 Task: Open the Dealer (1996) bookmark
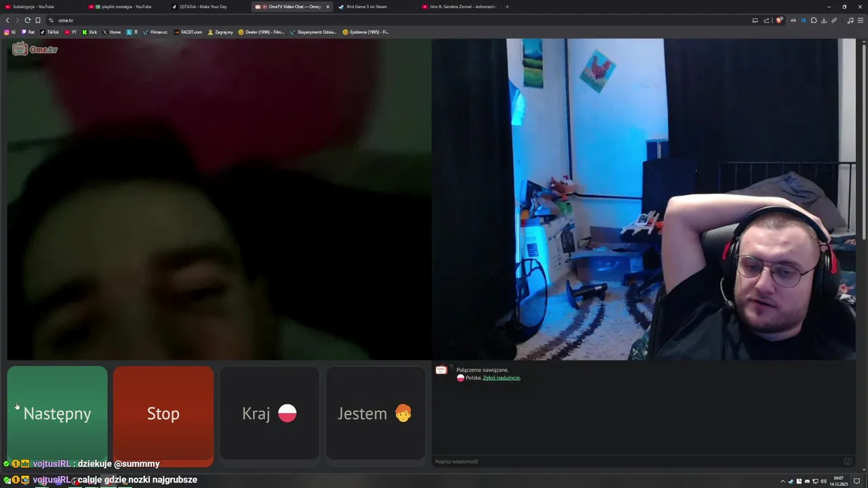point(262,32)
